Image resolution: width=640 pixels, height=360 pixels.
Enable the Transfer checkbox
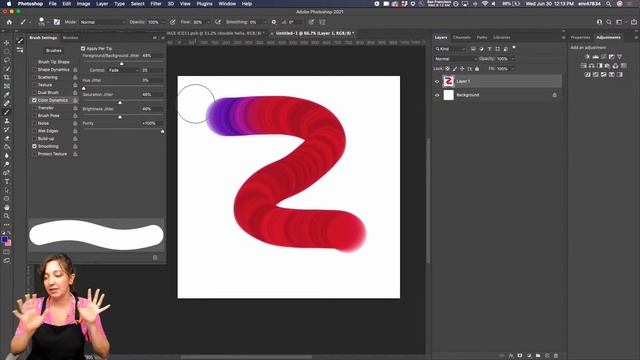(x=34, y=108)
